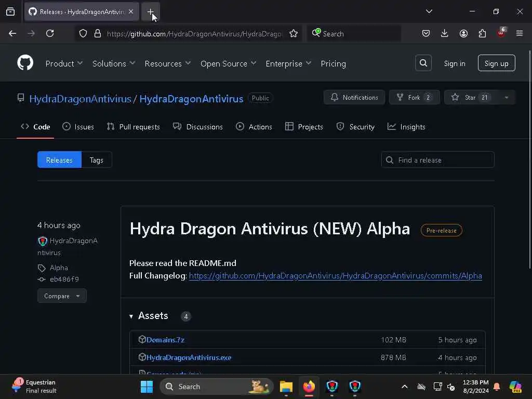Click the browser address bar URL

point(194,34)
